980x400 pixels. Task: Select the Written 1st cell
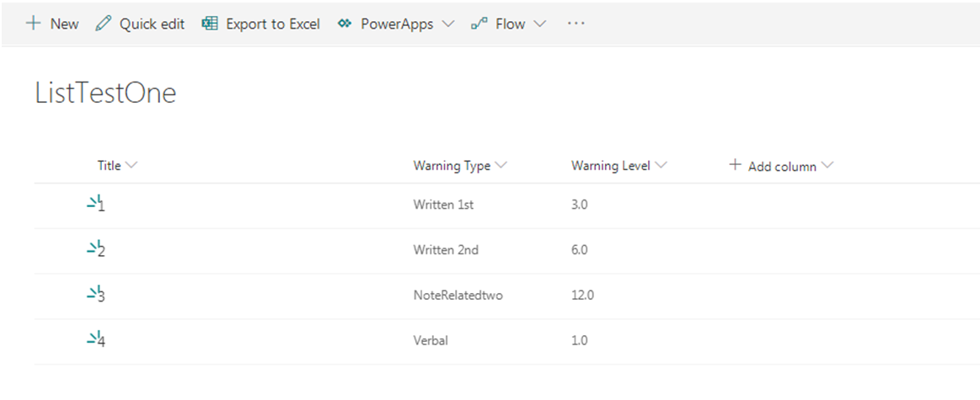tap(443, 205)
